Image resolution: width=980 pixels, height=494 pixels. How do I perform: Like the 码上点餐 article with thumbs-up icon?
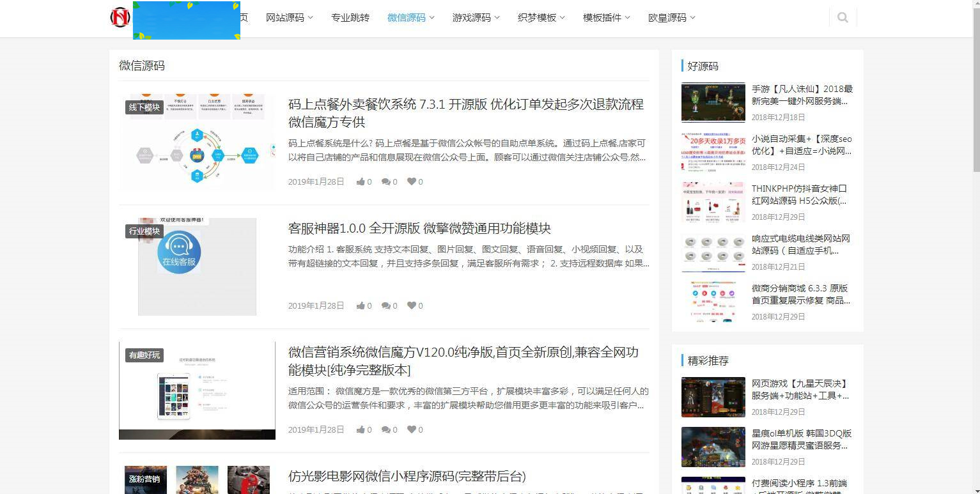pos(362,181)
